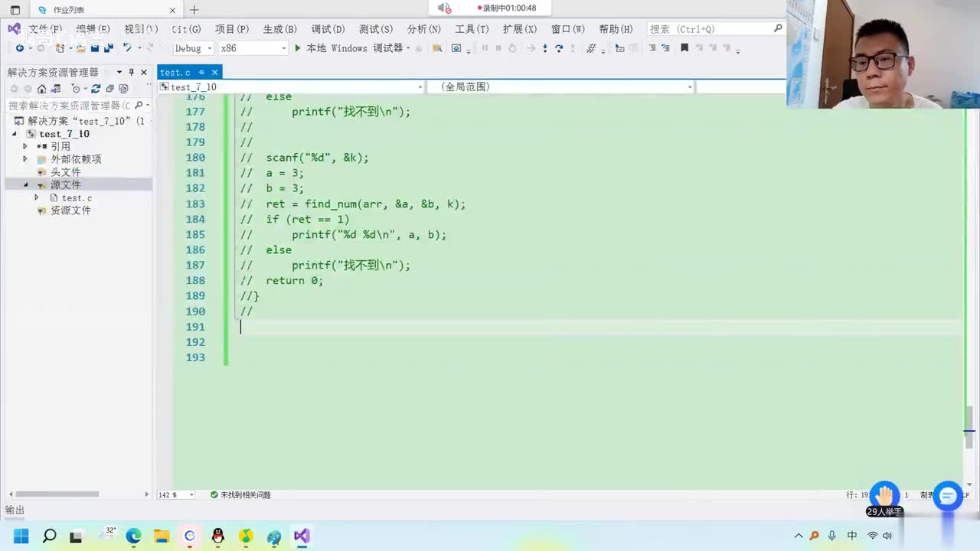The height and width of the screenshot is (551, 980).
Task: Open Microsoft Edge from the taskbar
Action: [133, 536]
